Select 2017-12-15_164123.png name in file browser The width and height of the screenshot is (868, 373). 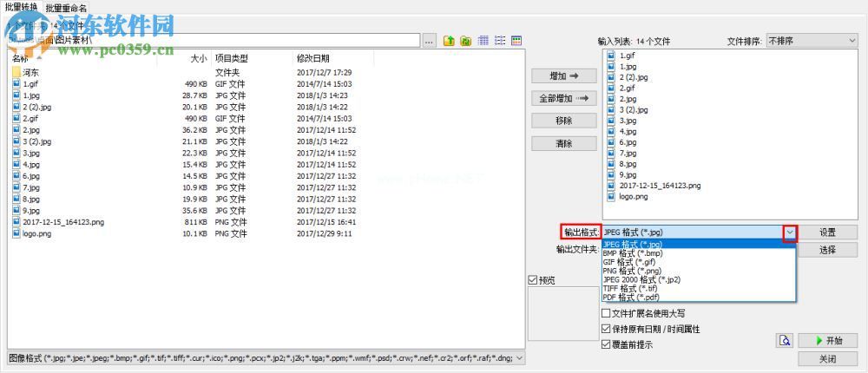63,222
